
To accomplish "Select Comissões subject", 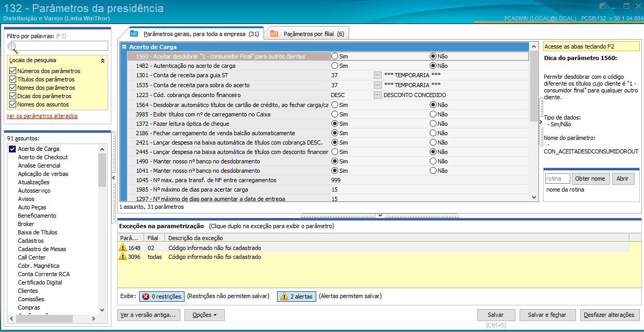I will [31, 299].
